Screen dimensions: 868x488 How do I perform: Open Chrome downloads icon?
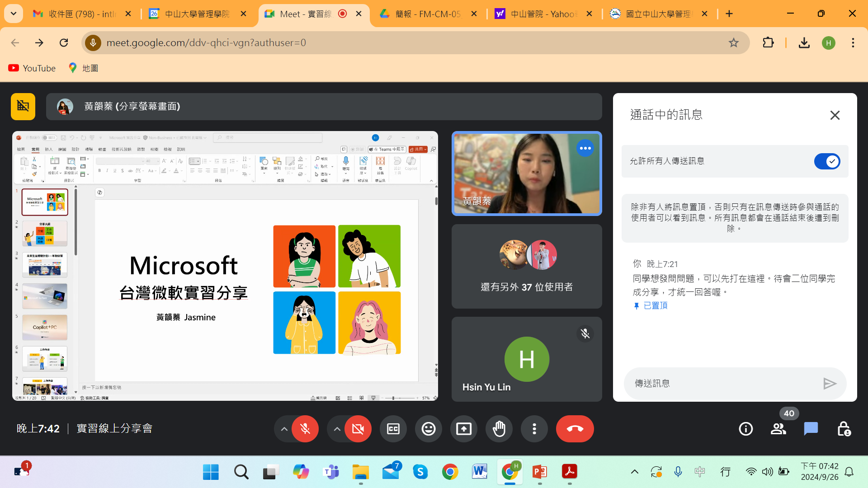(804, 42)
